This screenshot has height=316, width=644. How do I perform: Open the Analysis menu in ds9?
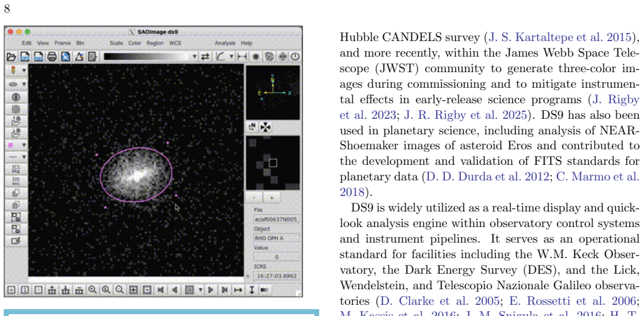coord(225,43)
